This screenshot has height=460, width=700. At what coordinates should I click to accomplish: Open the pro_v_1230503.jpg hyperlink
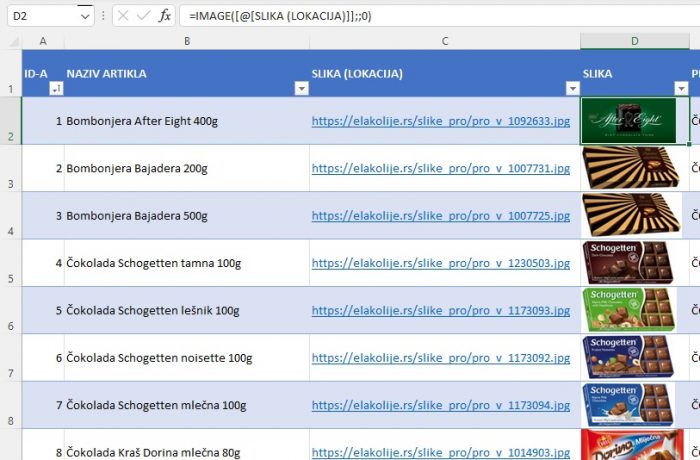pyautogui.click(x=440, y=263)
